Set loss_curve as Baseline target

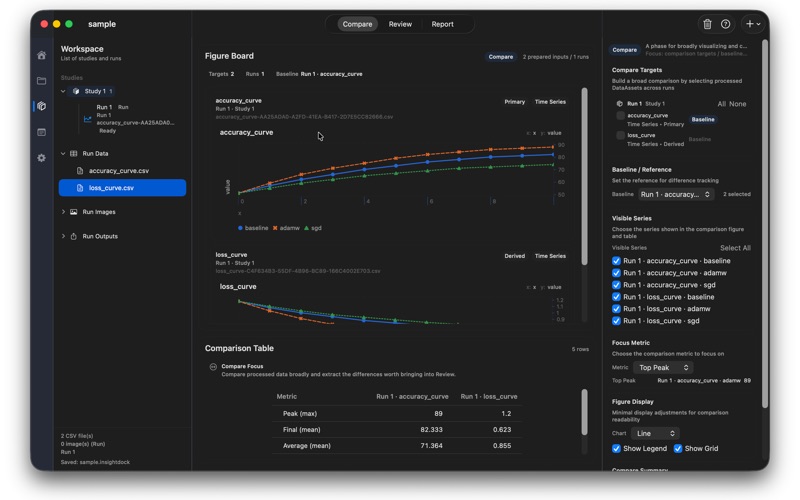click(x=699, y=139)
